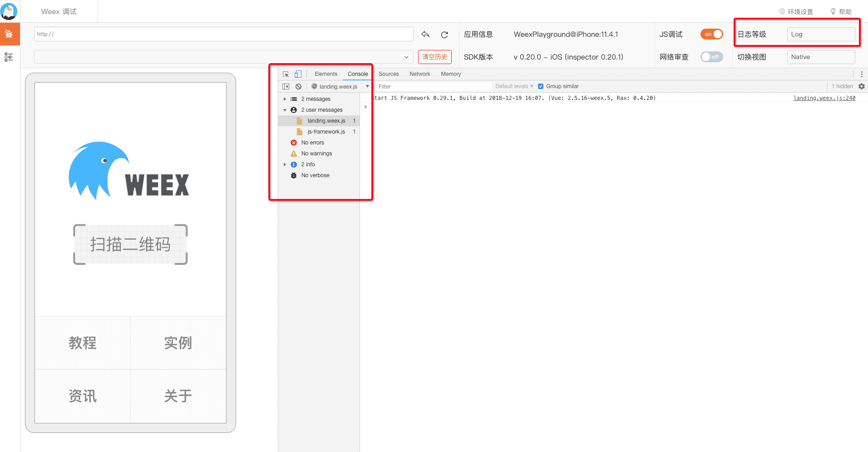This screenshot has height=452, width=868.
Task: Expand the 2 messages group
Action: (x=285, y=99)
